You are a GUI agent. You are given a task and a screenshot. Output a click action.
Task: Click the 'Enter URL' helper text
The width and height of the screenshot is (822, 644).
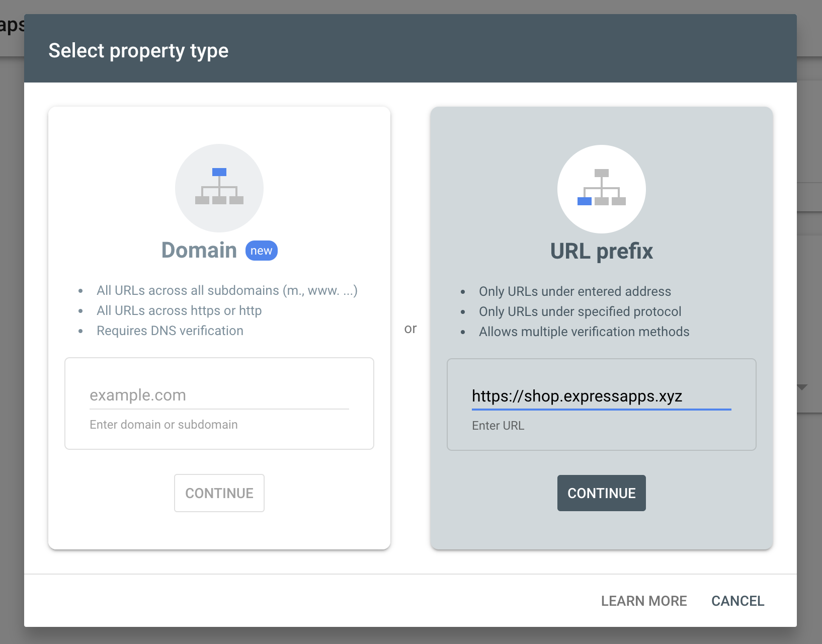click(x=498, y=425)
